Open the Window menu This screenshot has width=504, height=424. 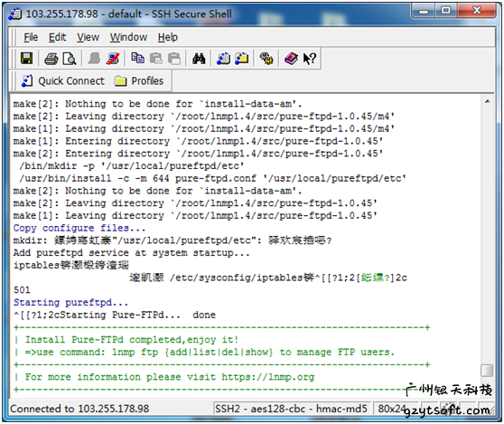tap(128, 37)
